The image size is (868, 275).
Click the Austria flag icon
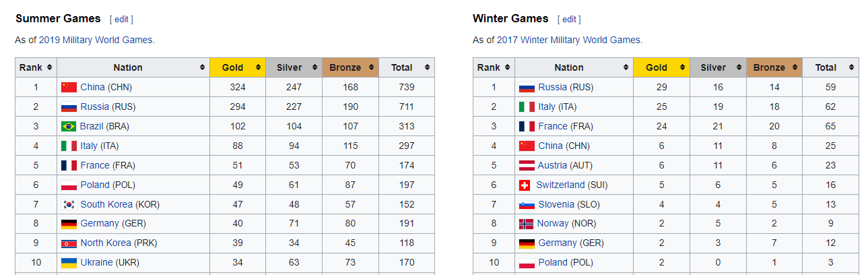pos(526,165)
